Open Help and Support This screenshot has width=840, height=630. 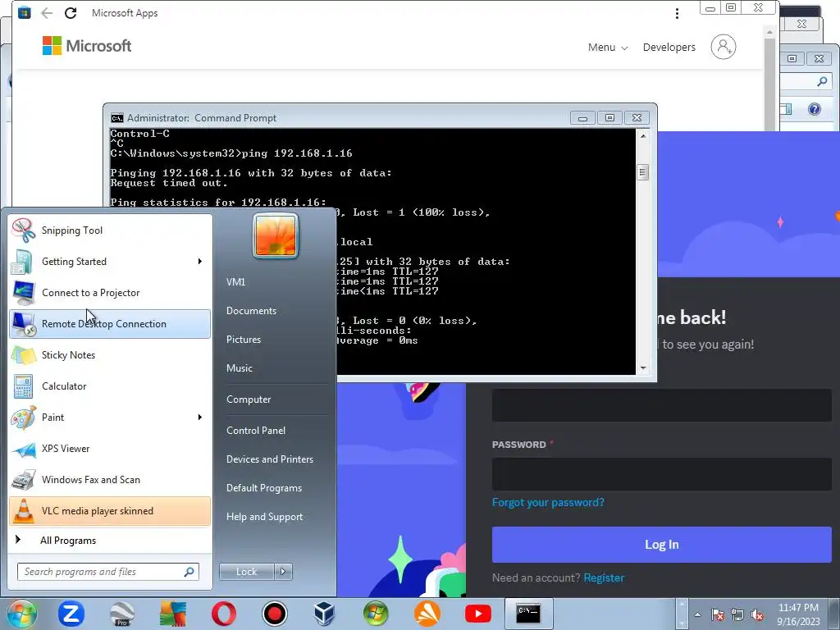264,517
